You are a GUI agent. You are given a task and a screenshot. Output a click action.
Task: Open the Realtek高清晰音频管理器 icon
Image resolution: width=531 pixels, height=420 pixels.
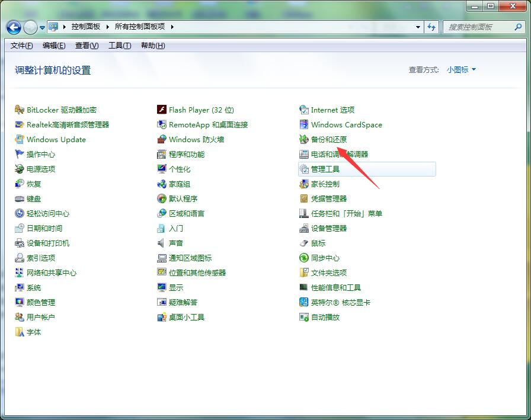coord(20,124)
